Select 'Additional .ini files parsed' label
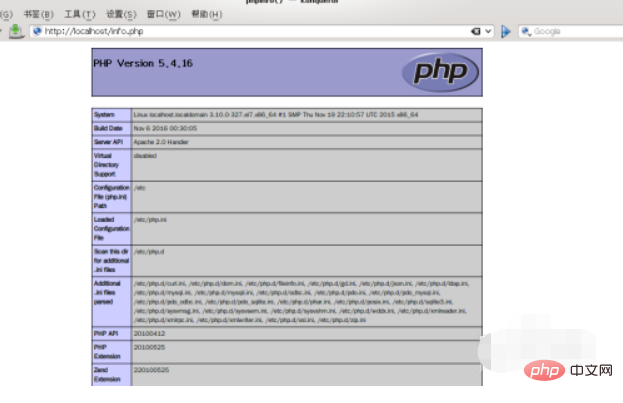This screenshot has width=623, height=403. pos(107,293)
